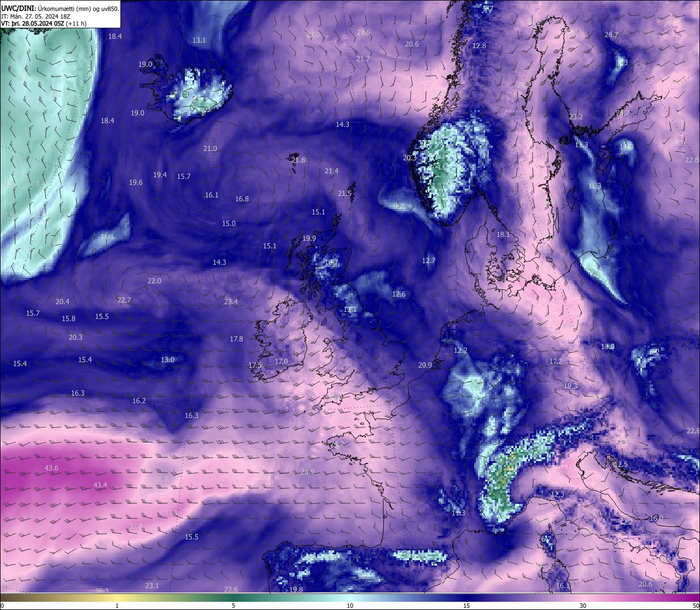
Task: Click the 19.4 value label
Action: [x=160, y=175]
